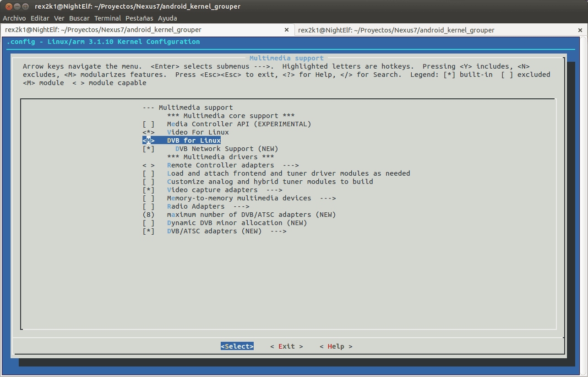The height and width of the screenshot is (377, 588).
Task: Click the Help button
Action: click(x=336, y=346)
